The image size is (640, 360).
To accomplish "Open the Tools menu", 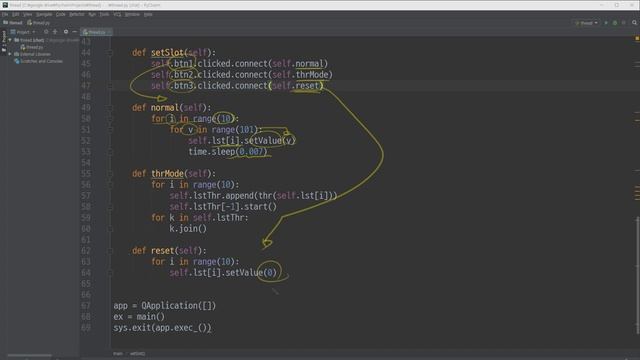I will pyautogui.click(x=104, y=14).
